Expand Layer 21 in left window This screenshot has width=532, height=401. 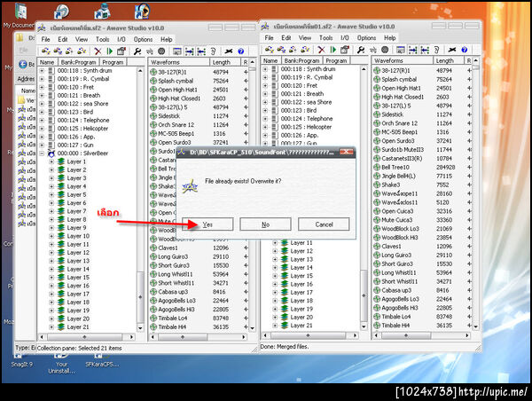51,327
